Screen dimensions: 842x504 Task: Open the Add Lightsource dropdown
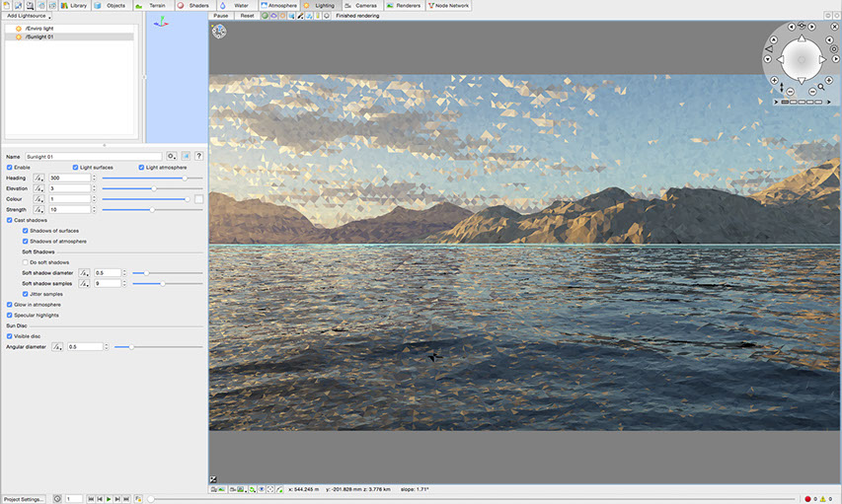pyautogui.click(x=29, y=17)
